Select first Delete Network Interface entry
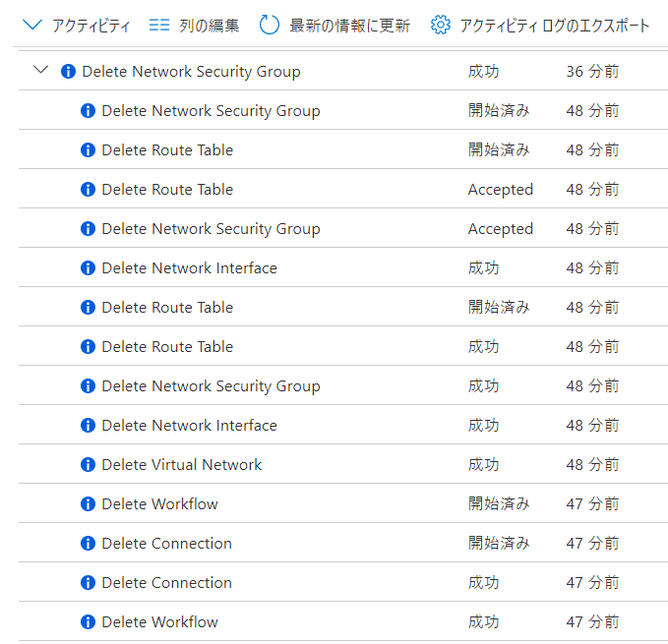Screen dimensions: 668x644 [x=189, y=268]
